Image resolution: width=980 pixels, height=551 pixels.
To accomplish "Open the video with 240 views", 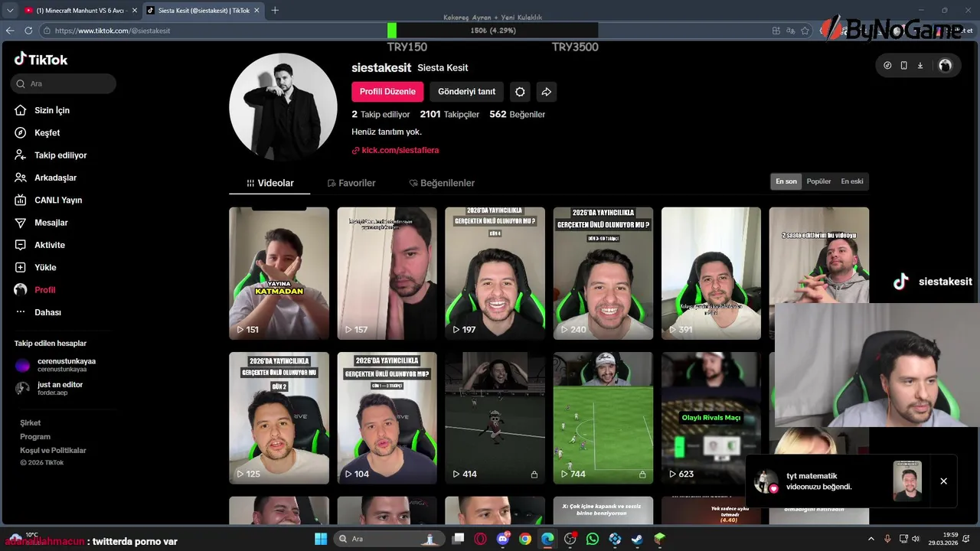I will click(x=603, y=273).
